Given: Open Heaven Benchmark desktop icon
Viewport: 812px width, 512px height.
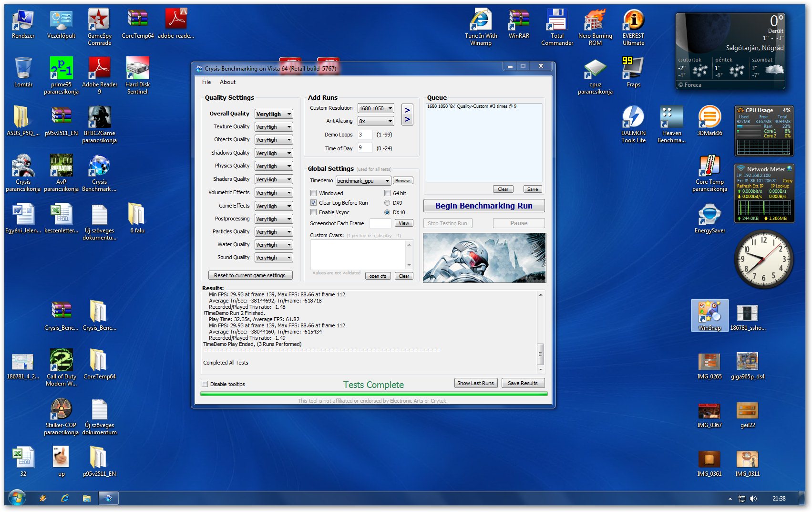Looking at the screenshot, I should 671,124.
